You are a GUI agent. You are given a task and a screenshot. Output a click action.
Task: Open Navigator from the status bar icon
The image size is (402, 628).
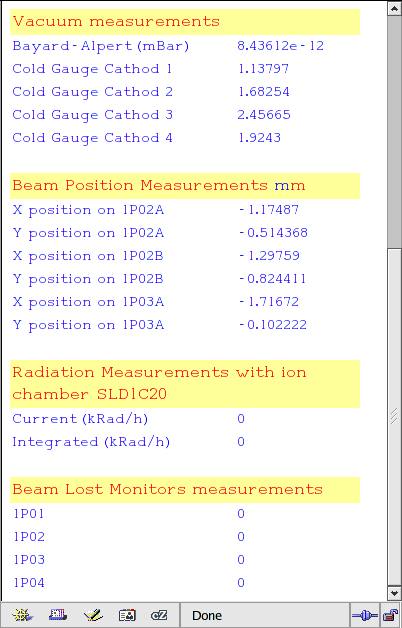tap(23, 615)
